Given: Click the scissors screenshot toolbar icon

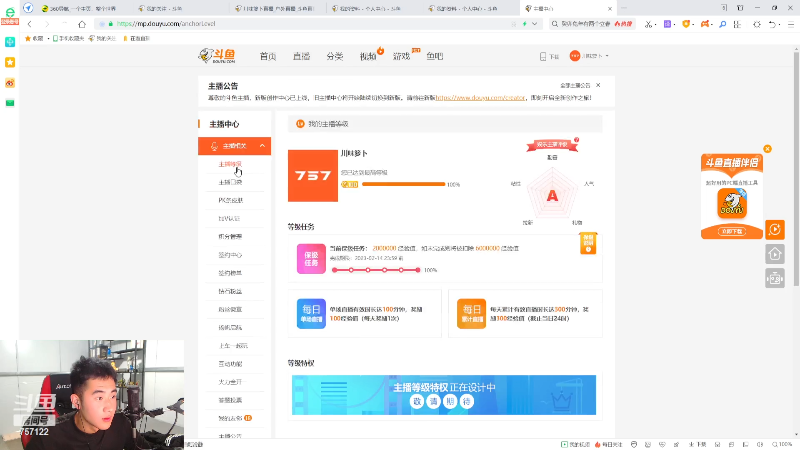Looking at the screenshot, I should [647, 24].
